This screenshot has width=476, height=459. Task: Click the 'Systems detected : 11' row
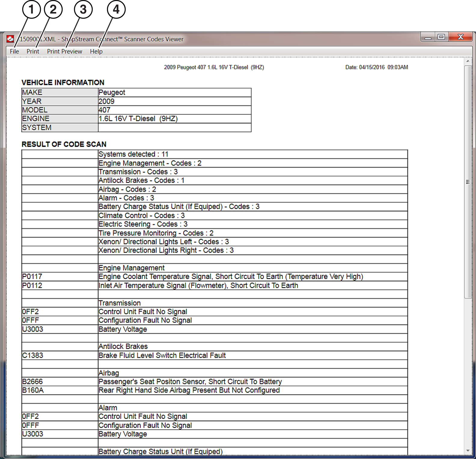point(133,154)
